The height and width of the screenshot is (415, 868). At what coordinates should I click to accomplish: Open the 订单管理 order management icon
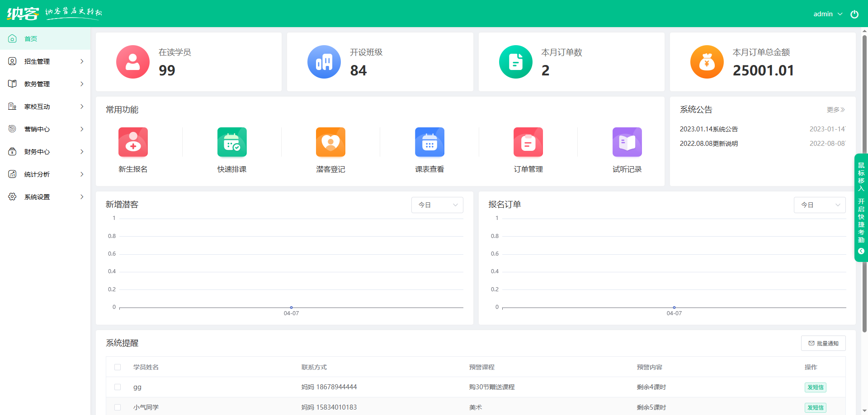pos(528,142)
